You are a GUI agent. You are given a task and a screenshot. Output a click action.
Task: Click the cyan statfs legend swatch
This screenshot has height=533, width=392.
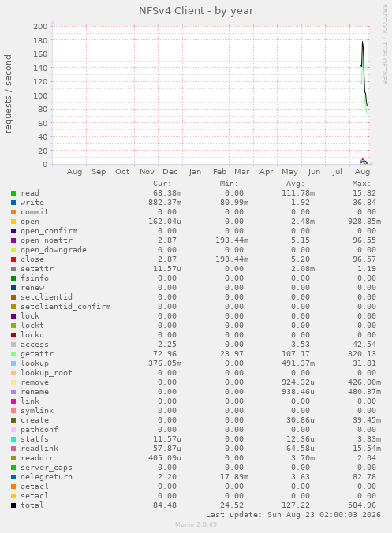[13, 439]
